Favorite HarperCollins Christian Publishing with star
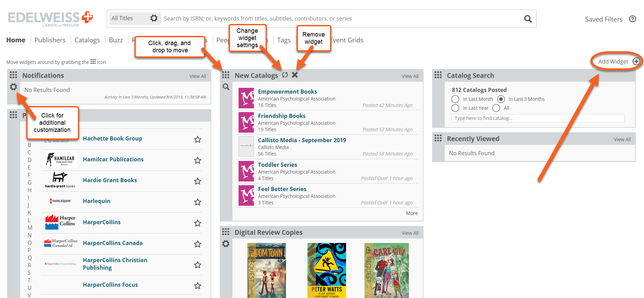The image size is (644, 298). (x=198, y=265)
